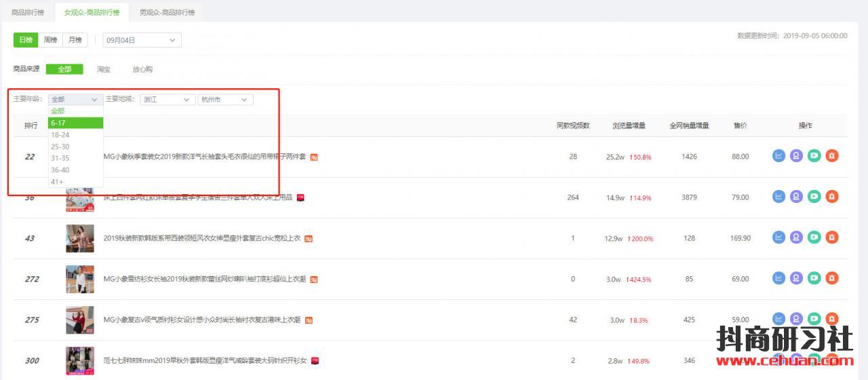Expand the 杭州市 city dropdown
868x380 pixels.
225,100
